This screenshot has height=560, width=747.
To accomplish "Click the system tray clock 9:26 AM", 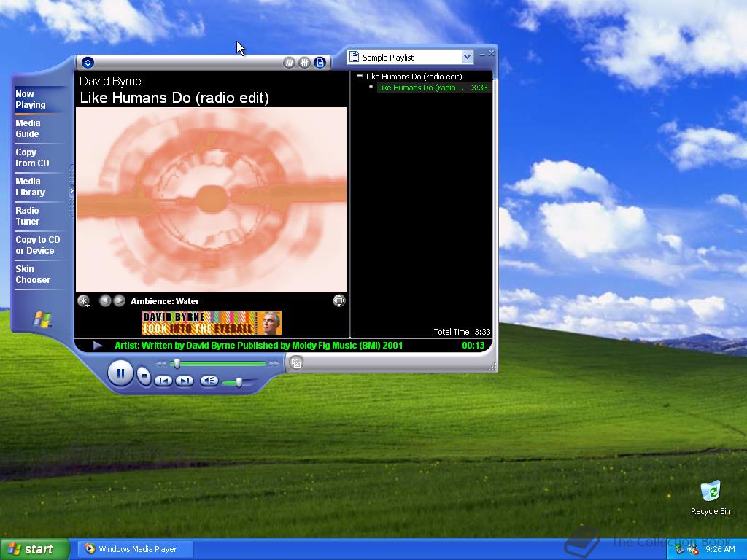I will [720, 549].
